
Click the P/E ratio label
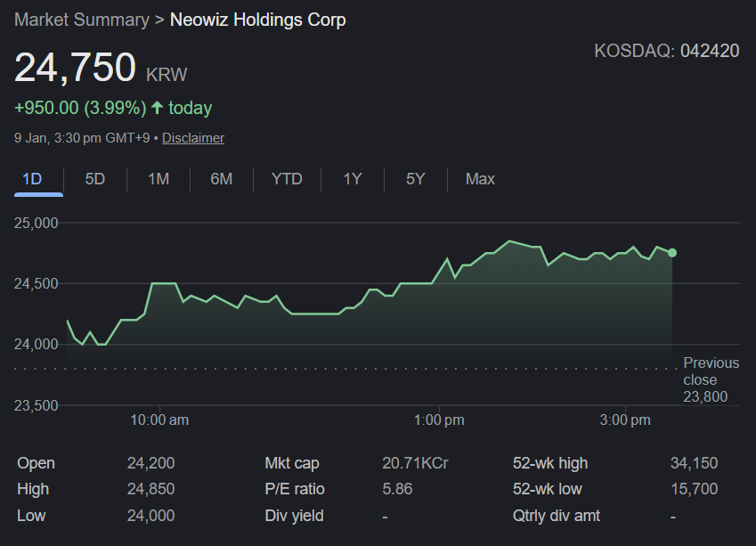tap(295, 489)
